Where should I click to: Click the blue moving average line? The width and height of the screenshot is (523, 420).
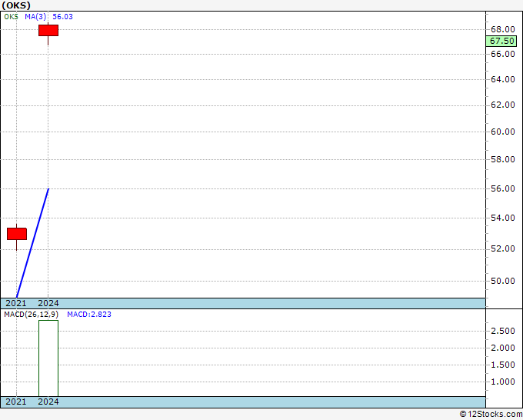point(32,243)
